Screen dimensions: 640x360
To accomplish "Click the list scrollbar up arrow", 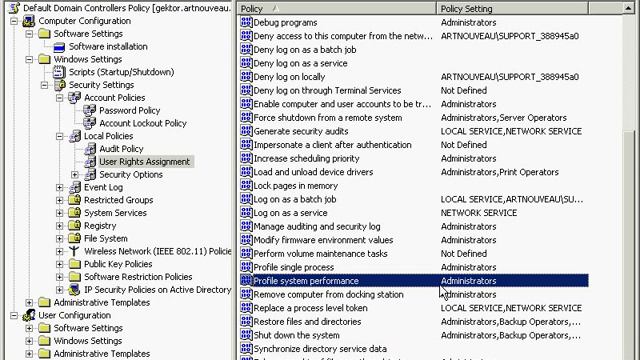I will tap(628, 8).
